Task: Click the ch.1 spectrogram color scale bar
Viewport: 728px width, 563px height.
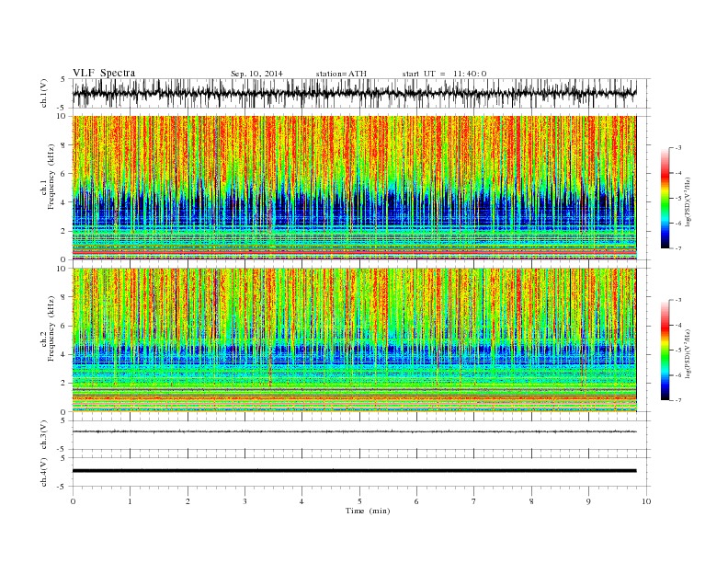Action: pos(665,198)
